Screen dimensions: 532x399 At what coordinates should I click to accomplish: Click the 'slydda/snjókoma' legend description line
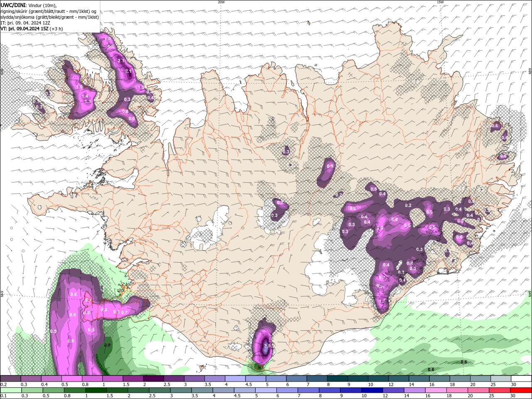49,17
